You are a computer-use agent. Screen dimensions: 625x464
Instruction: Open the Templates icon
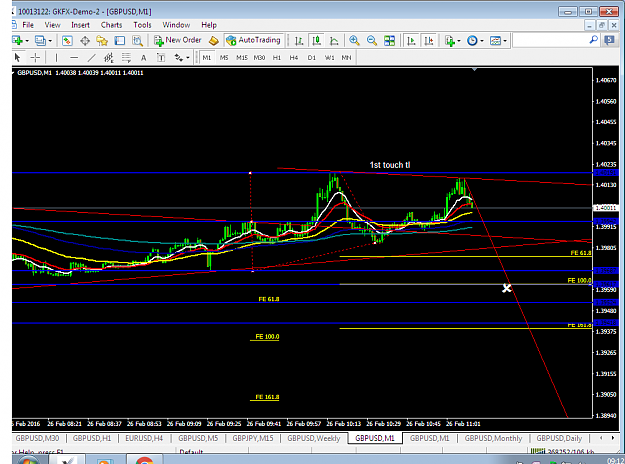pyautogui.click(x=495, y=40)
